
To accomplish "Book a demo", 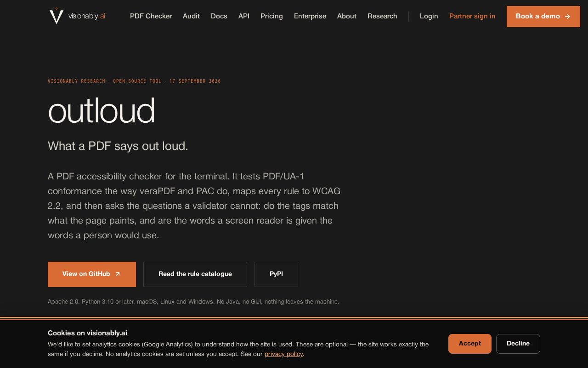I will pyautogui.click(x=543, y=17).
